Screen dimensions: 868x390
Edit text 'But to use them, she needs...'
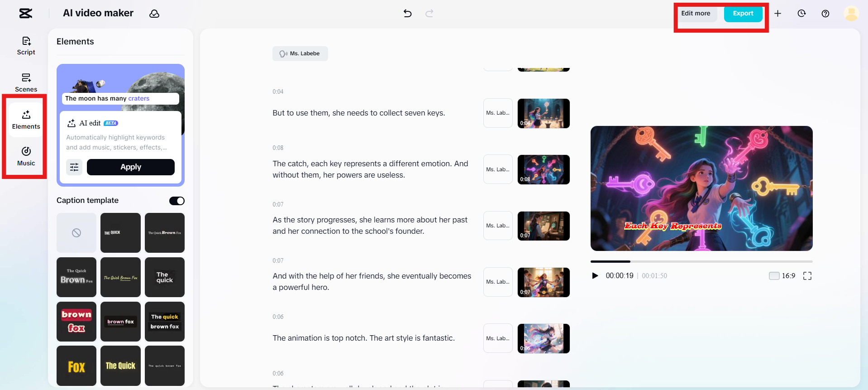tap(359, 113)
